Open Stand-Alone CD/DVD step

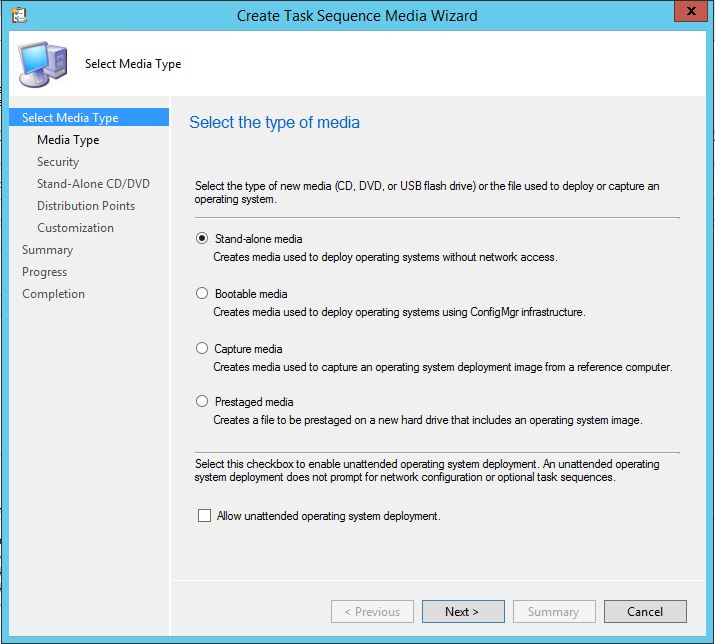(x=93, y=184)
